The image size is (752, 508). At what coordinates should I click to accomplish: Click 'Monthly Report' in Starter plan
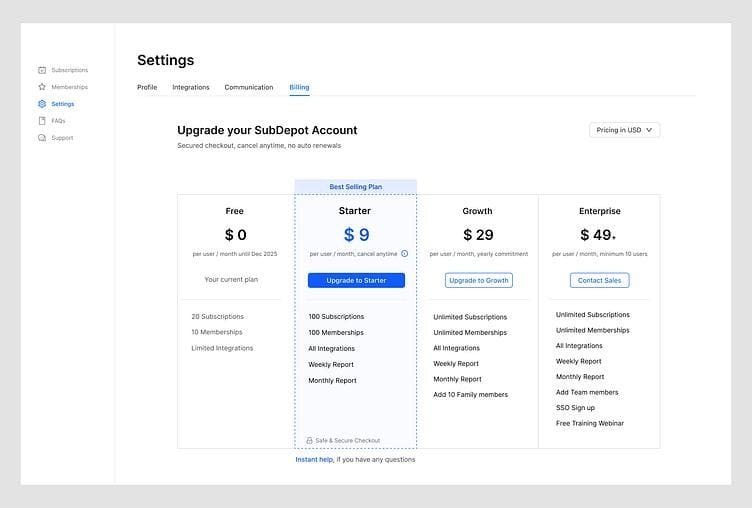(332, 380)
